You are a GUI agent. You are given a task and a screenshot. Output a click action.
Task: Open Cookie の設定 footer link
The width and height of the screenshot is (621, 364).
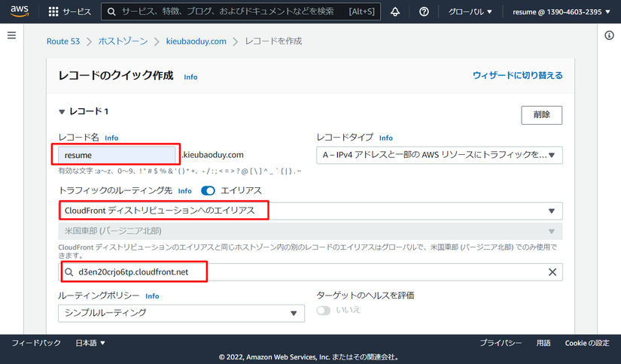coord(587,343)
